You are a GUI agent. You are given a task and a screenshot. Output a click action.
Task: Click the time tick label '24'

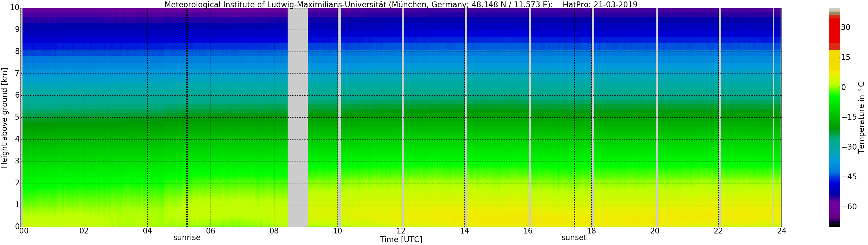(x=781, y=231)
